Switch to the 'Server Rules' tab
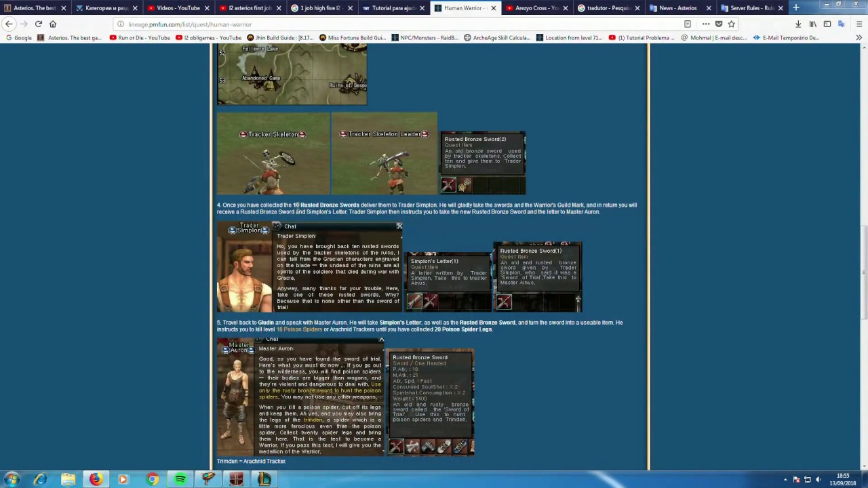Viewport: 868px width, 488px height. click(750, 8)
